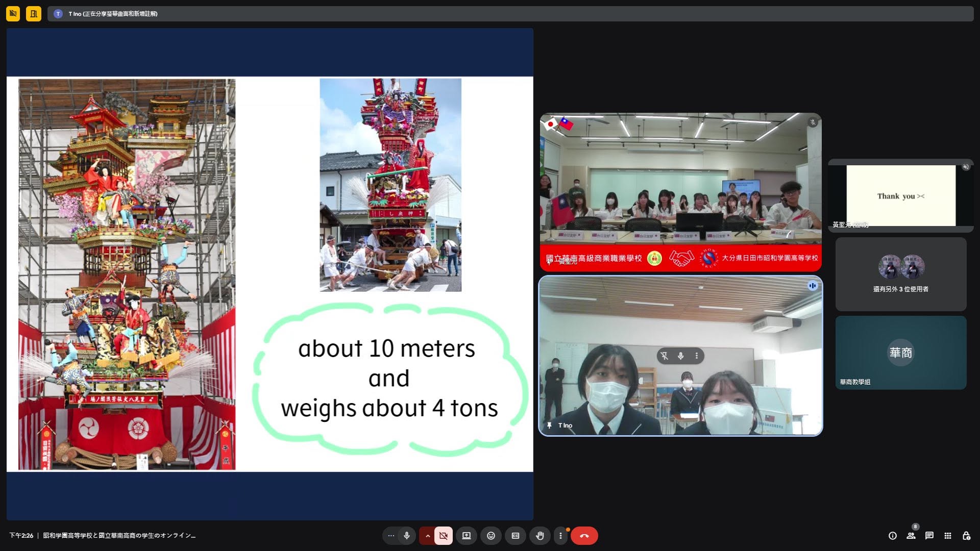
Task: Click the T Ino name label on the video tile
Action: 565,425
